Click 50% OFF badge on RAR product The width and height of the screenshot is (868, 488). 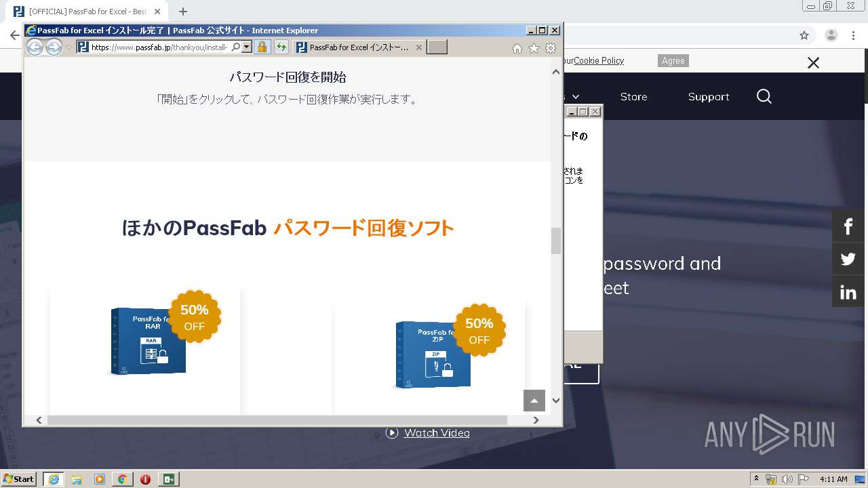195,317
